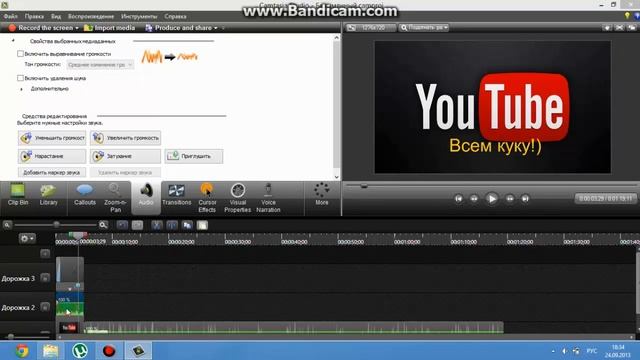This screenshot has height=360, width=640.
Task: Jump to previous clip in preview
Action: point(458,199)
